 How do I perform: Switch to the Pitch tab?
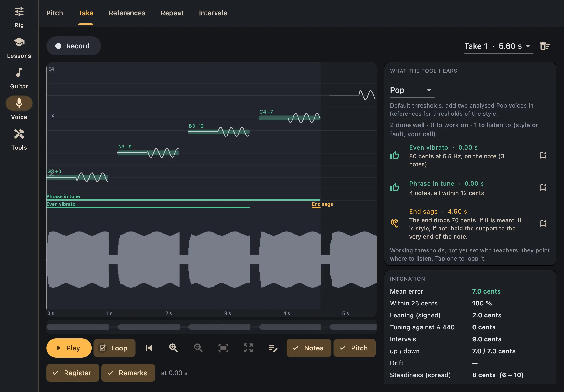coord(54,13)
